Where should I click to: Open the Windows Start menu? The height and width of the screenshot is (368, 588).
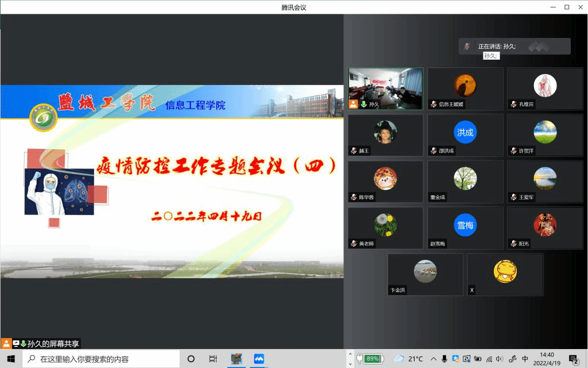point(11,359)
